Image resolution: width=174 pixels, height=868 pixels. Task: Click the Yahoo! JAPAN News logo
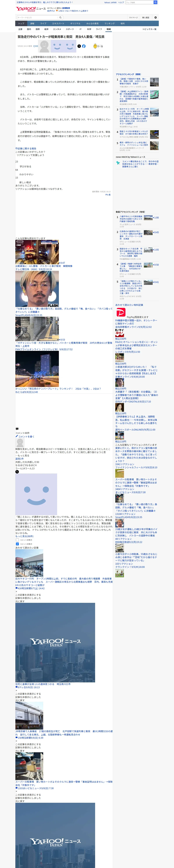[x=31, y=9]
